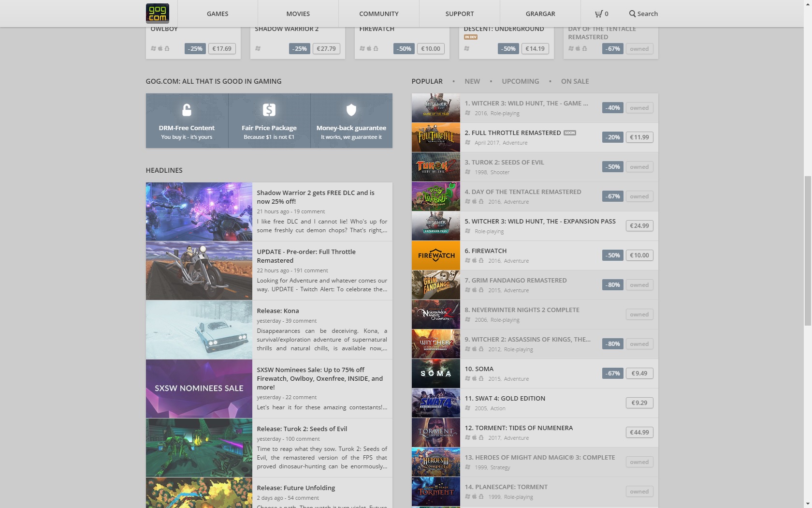Click the Full Throttle motorcycle news image

coord(199,270)
